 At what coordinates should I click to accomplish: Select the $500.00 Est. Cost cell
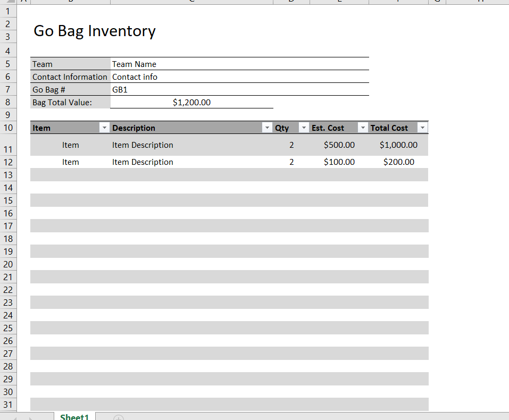339,145
